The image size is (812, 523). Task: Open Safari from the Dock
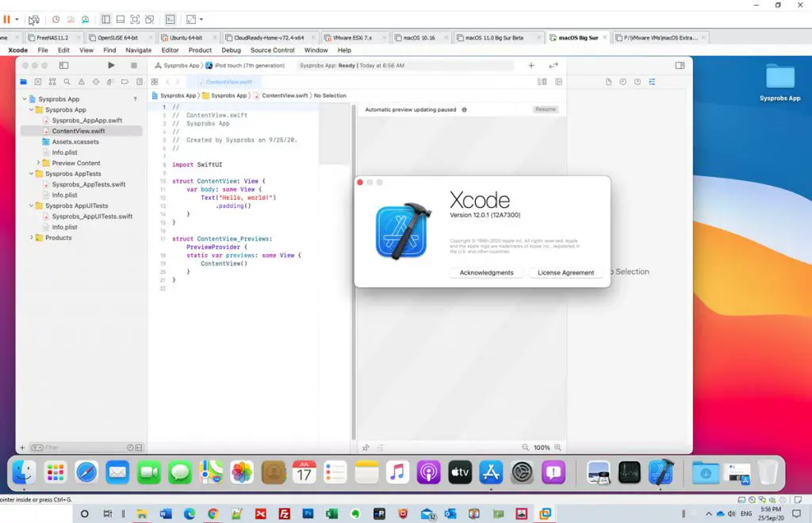(86, 472)
